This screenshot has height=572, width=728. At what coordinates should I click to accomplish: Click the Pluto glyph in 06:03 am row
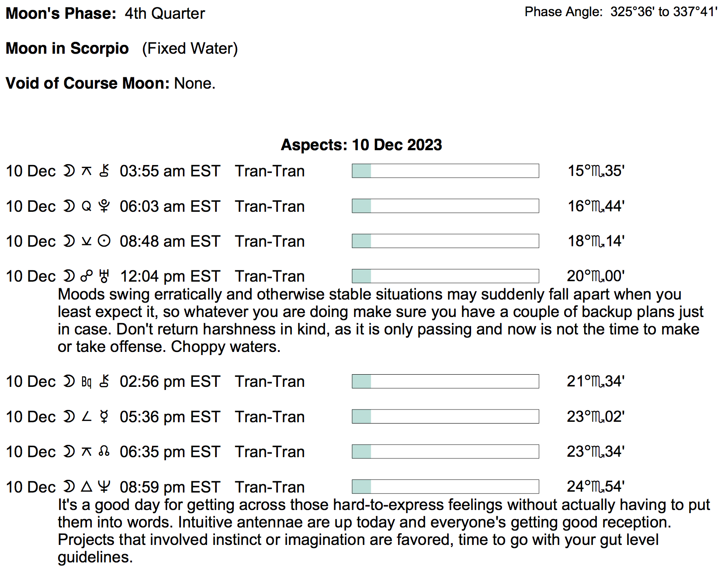pos(104,206)
